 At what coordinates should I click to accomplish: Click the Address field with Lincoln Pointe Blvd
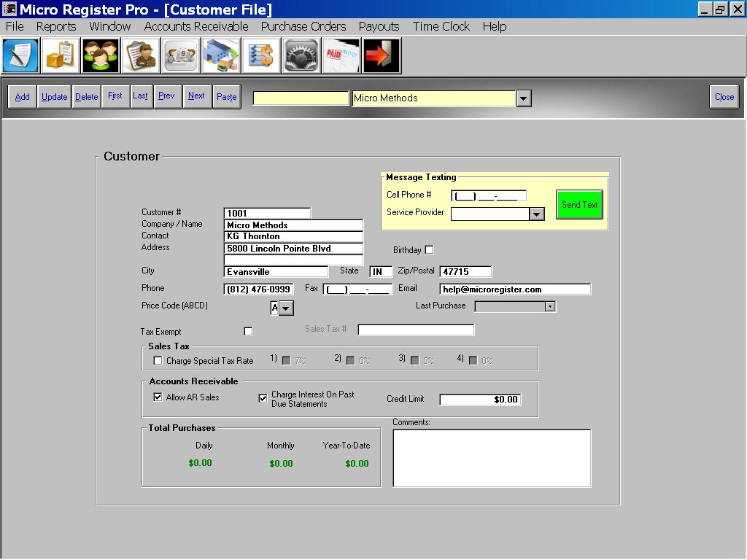(x=293, y=248)
